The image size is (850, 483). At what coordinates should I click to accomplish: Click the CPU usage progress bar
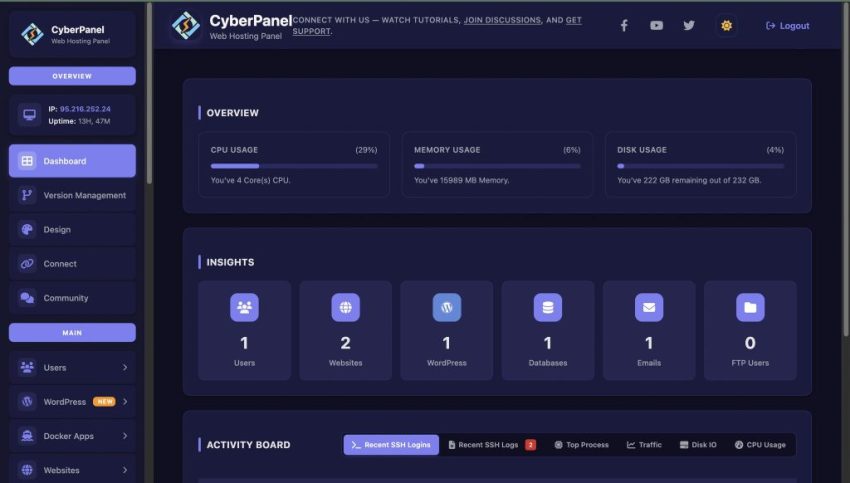pos(294,166)
